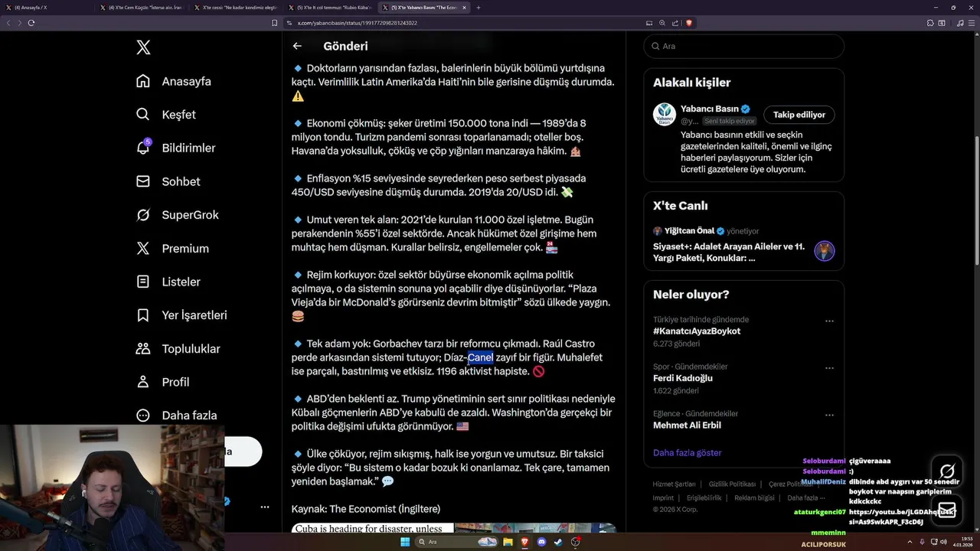Screen dimensions: 980x551
Task: Open the Sohbet envelope icon
Action: click(143, 181)
